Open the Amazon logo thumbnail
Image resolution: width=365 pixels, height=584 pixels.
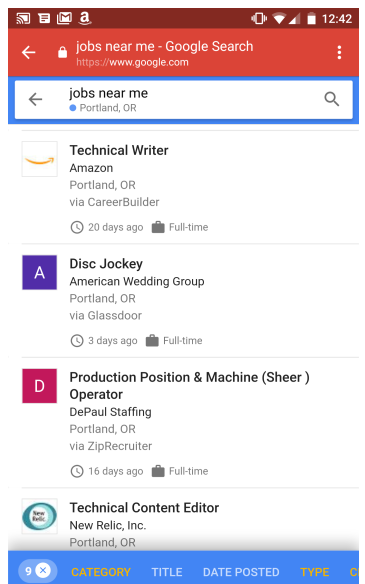(x=39, y=159)
